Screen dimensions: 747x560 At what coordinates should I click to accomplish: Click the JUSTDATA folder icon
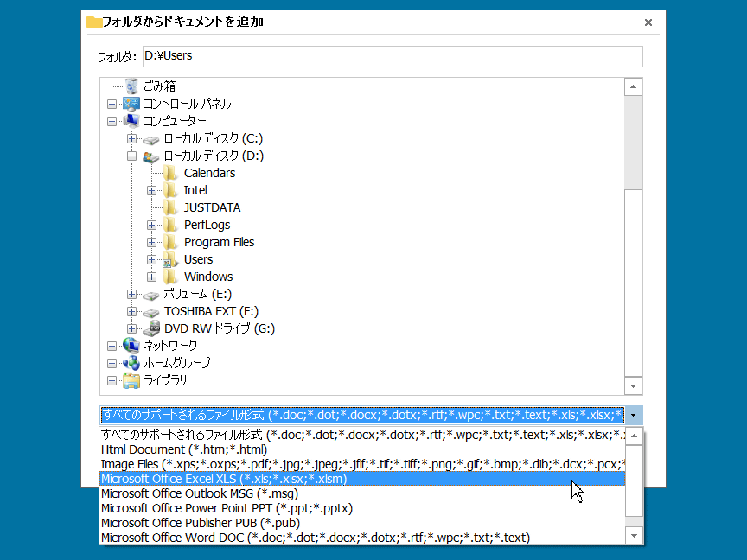click(x=170, y=207)
